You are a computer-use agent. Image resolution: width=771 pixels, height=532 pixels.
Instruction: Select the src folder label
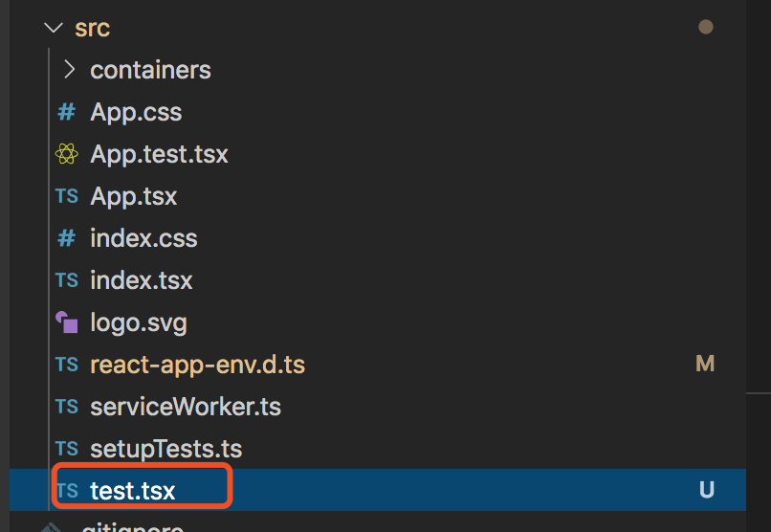[x=93, y=29]
